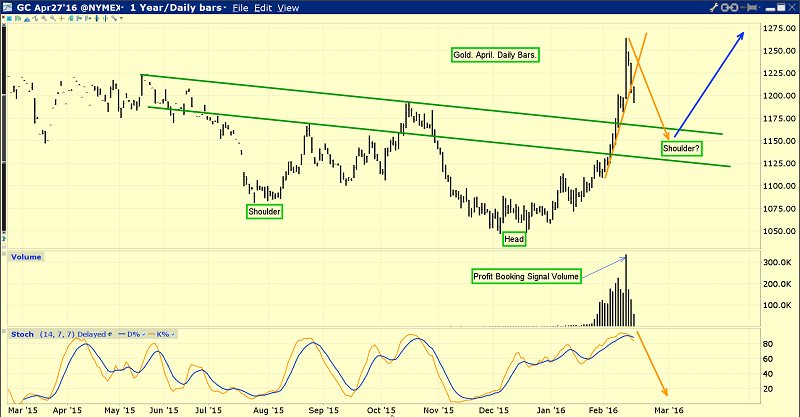
Task: Click the 1050.00 price axis label
Action: tap(779, 231)
